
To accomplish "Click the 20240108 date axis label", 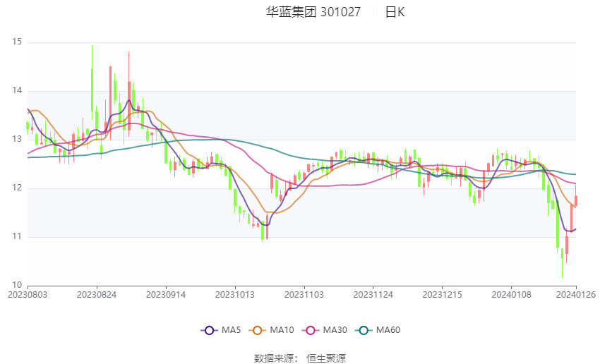I will tap(511, 295).
